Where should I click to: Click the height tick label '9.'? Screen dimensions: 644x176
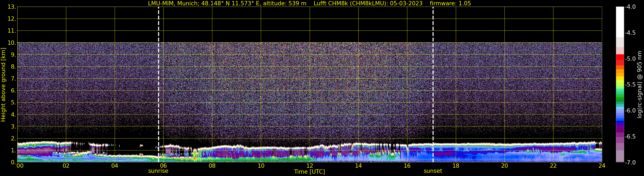click(x=13, y=55)
